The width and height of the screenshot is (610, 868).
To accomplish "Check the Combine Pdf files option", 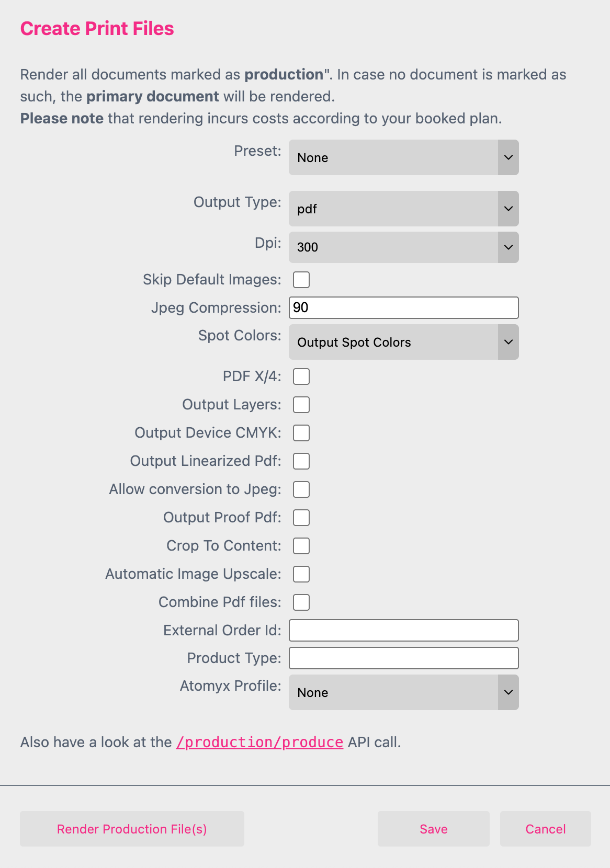I will 301,602.
